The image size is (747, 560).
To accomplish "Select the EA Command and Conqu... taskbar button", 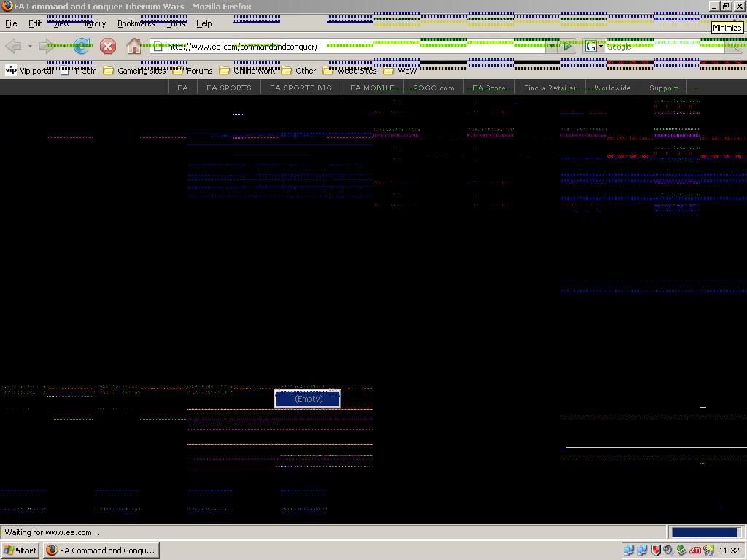I will pos(101,551).
